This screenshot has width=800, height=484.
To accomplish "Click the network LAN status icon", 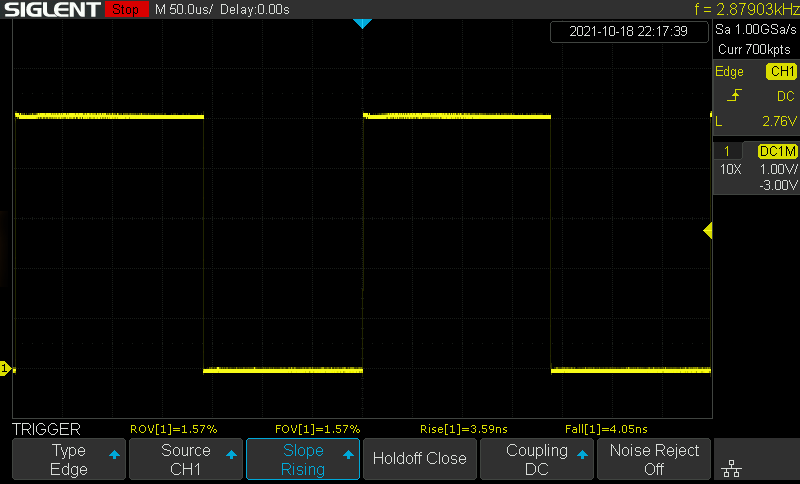I will coord(732,468).
